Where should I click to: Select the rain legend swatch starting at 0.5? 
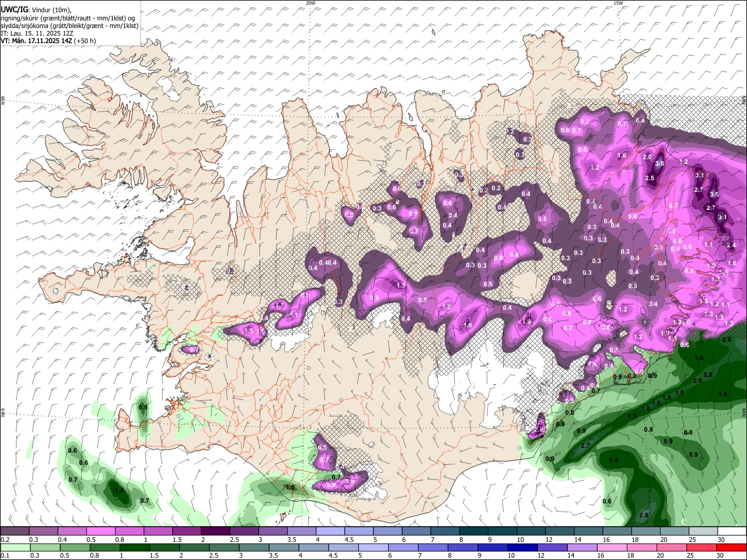[75, 547]
